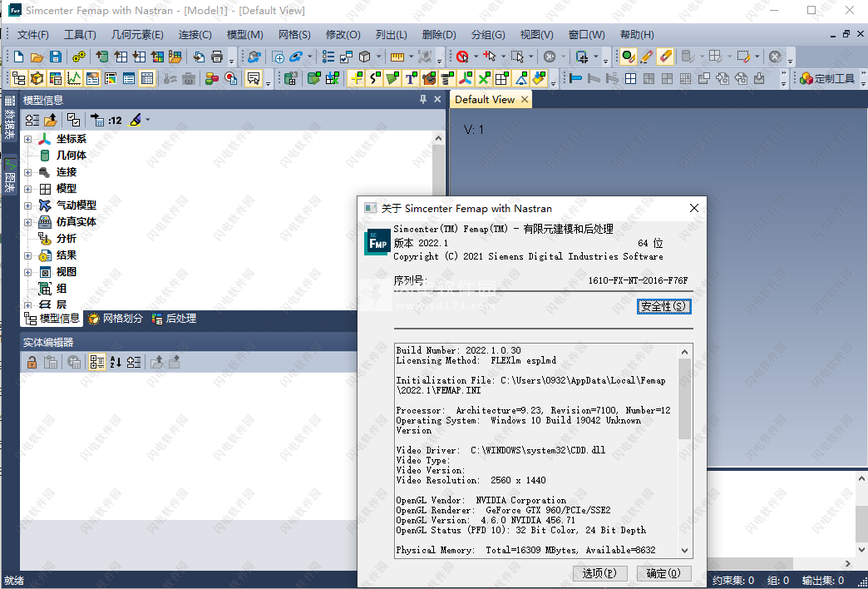
Task: Open the 工具(T) menu
Action: [x=81, y=35]
